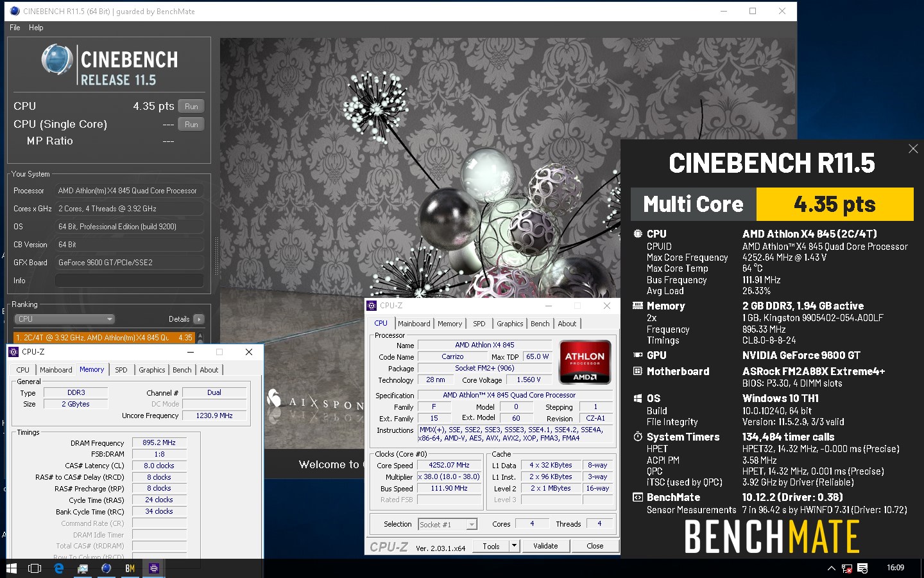Click the ranking list scrollbar up arrow

200,336
